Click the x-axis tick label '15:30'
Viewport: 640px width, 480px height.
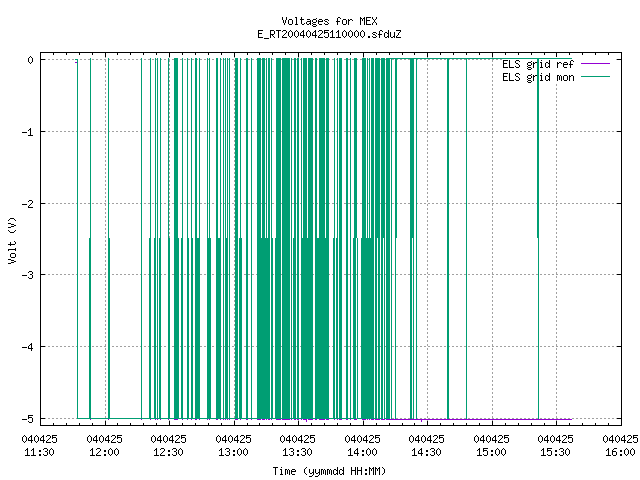click(556, 452)
